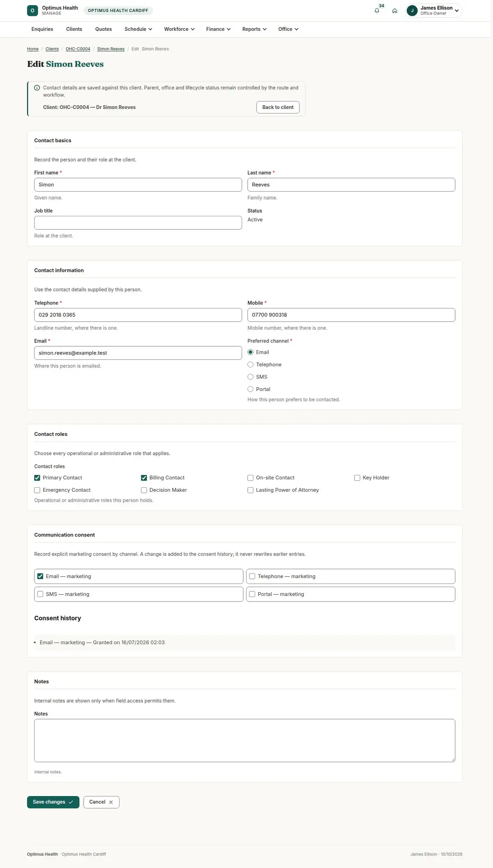Cancel editing the contact
The width and height of the screenshot is (493, 868).
point(101,802)
